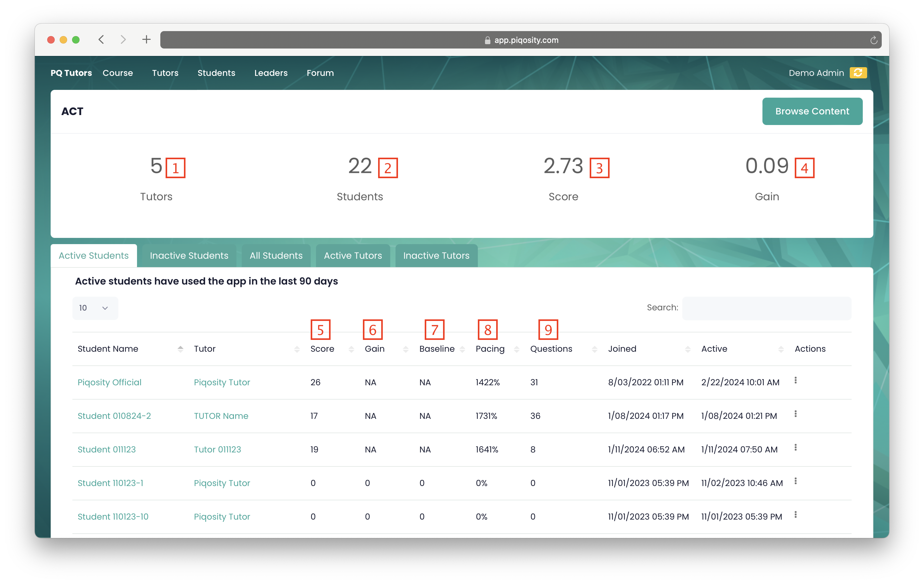
Task: Expand the rows-per-page dropdown showing 10
Action: click(x=95, y=308)
